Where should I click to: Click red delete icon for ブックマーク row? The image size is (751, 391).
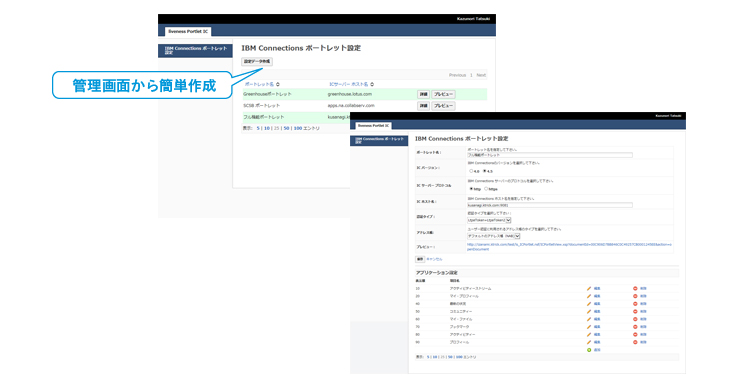pos(635,327)
